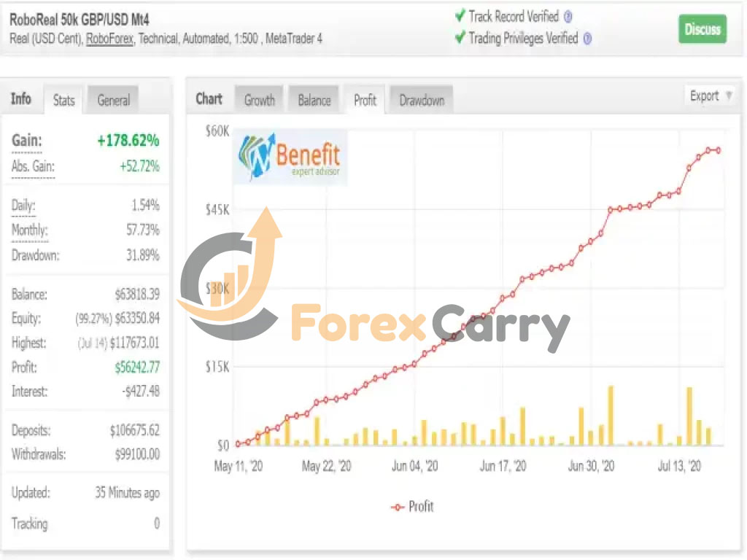
Task: Click the tallest yellow bar near Jun 30
Action: pos(611,415)
